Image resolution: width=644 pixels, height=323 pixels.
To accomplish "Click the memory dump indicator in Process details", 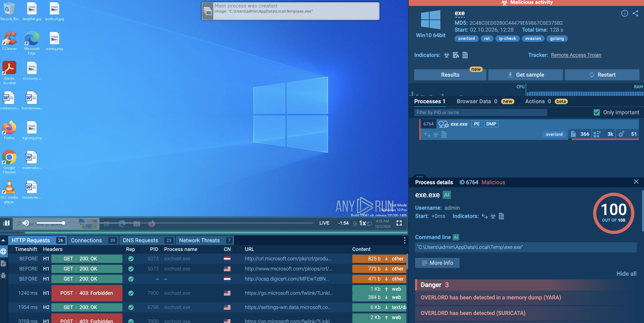I will pos(501,216).
